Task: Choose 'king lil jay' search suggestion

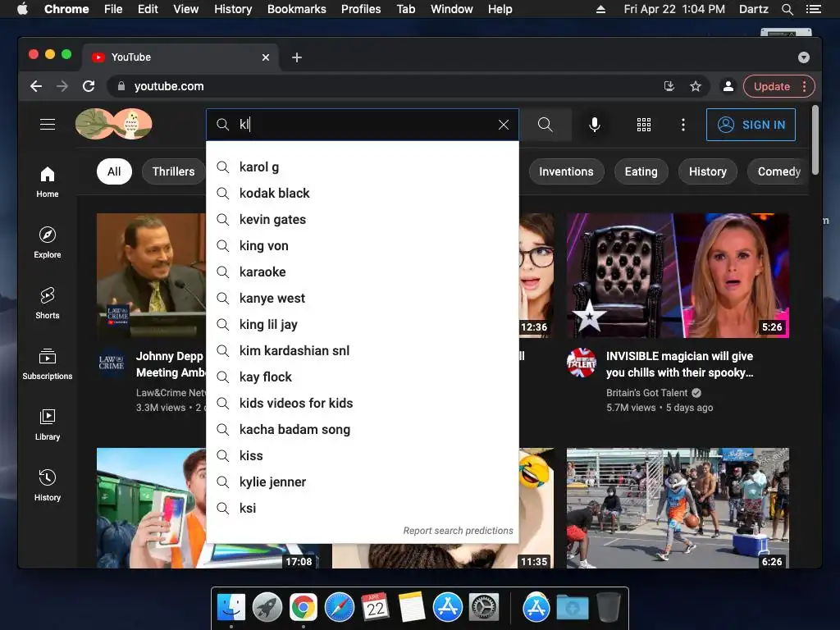Action: coord(362,325)
